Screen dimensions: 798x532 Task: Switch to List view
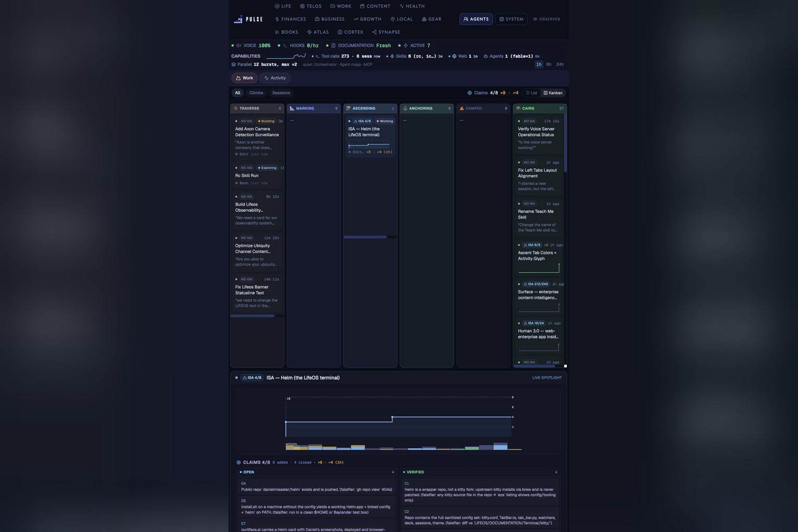pyautogui.click(x=531, y=93)
